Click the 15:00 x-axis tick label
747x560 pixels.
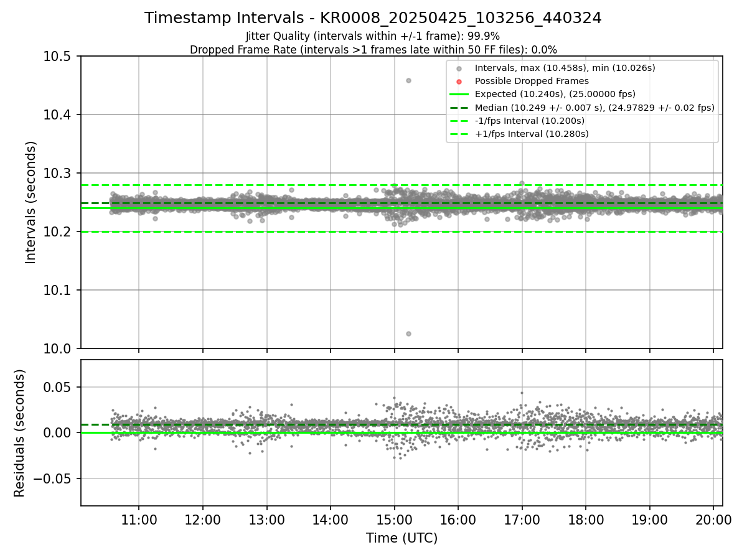tap(394, 520)
